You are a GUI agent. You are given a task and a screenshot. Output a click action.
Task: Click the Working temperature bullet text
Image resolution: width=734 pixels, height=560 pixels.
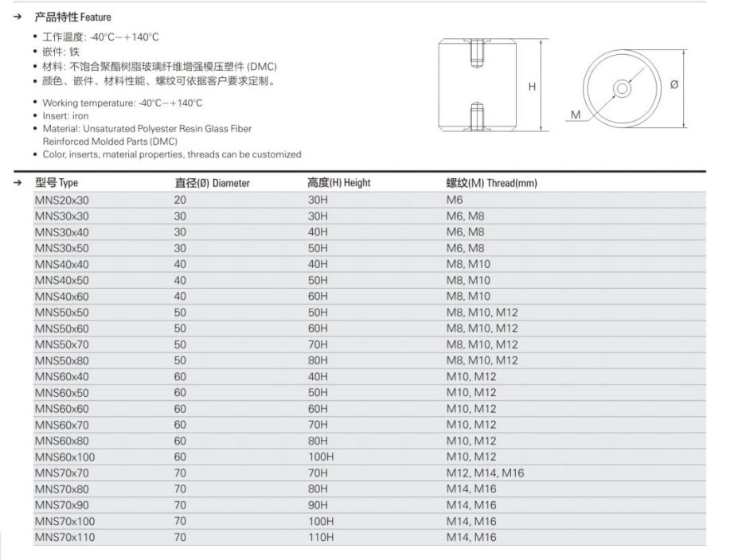click(x=123, y=103)
